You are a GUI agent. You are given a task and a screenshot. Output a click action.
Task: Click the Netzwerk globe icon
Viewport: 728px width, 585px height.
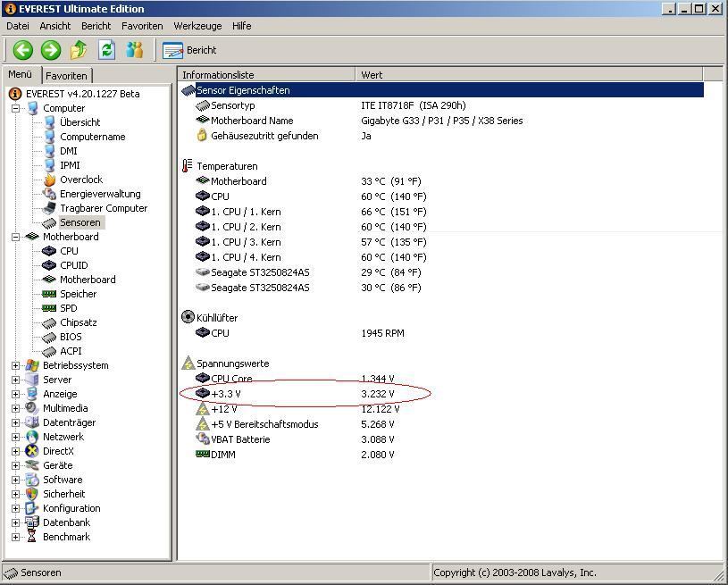[32, 437]
